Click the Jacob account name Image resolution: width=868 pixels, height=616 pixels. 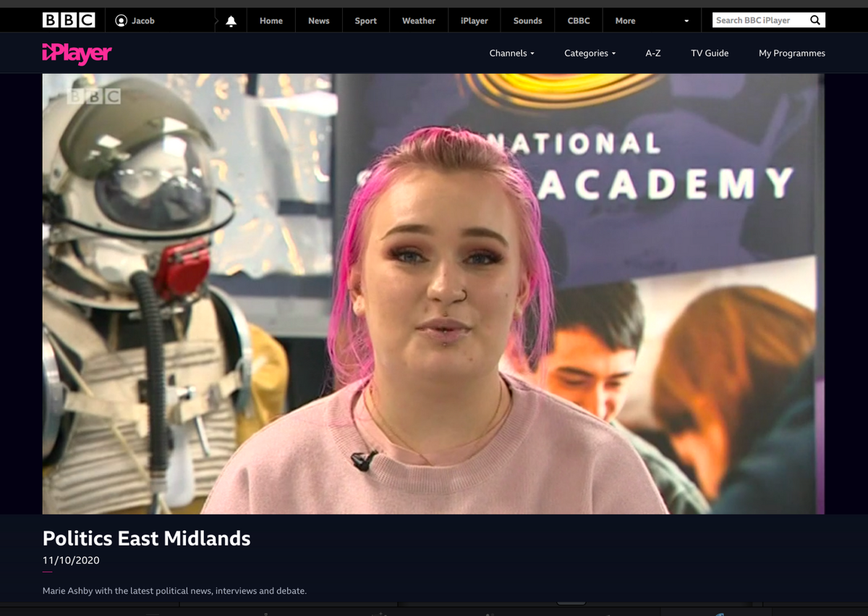pyautogui.click(x=143, y=21)
